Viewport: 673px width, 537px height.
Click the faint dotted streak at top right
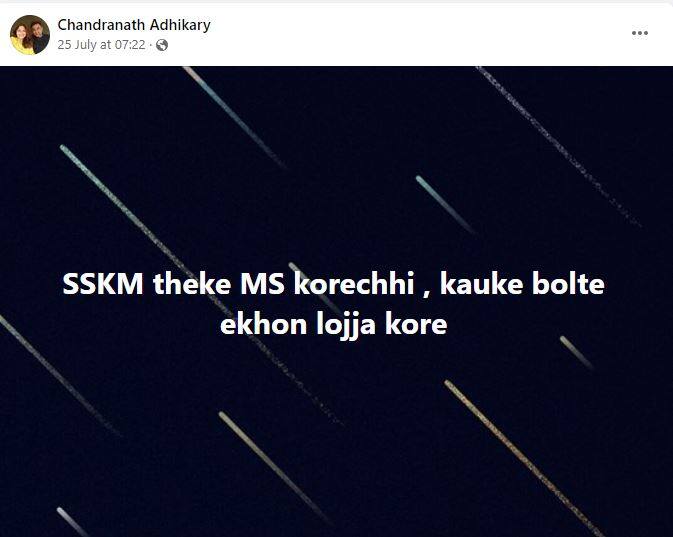point(558,146)
